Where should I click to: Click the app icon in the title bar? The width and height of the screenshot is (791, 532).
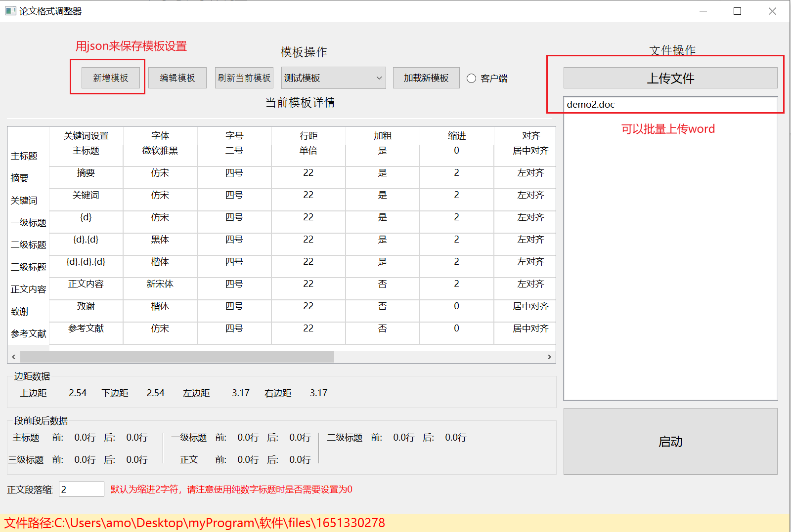10,11
